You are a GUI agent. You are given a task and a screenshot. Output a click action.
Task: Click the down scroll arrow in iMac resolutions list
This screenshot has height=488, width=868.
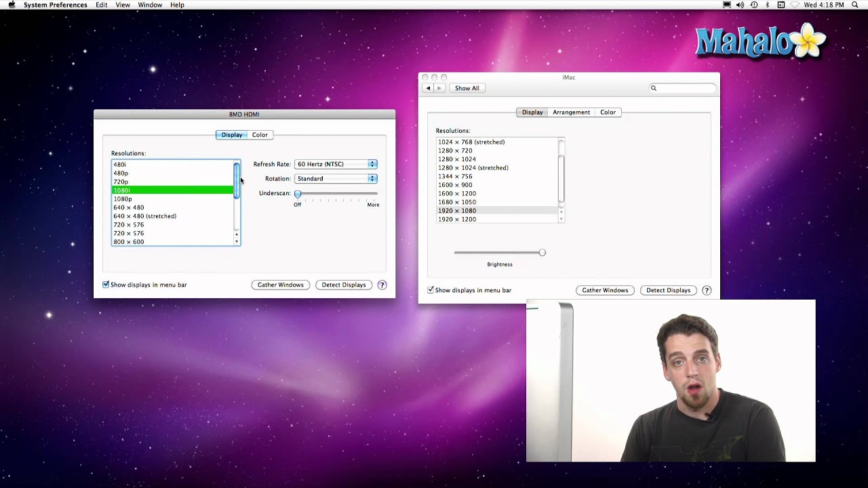pos(561,219)
